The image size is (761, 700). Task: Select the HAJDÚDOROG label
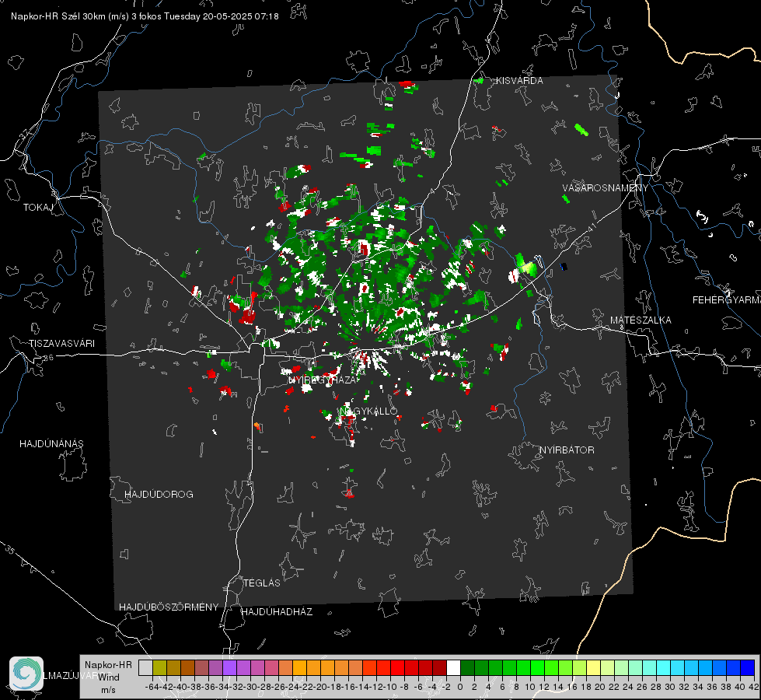tap(159, 495)
